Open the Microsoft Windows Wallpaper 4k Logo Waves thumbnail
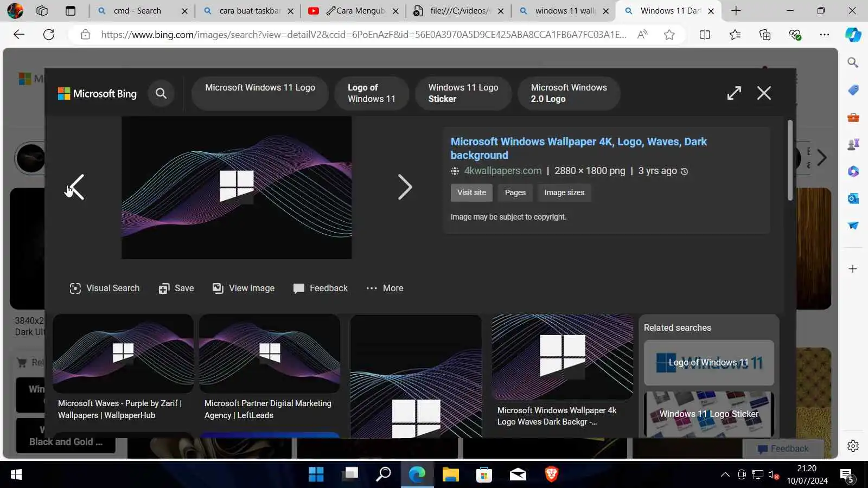 tap(562, 357)
